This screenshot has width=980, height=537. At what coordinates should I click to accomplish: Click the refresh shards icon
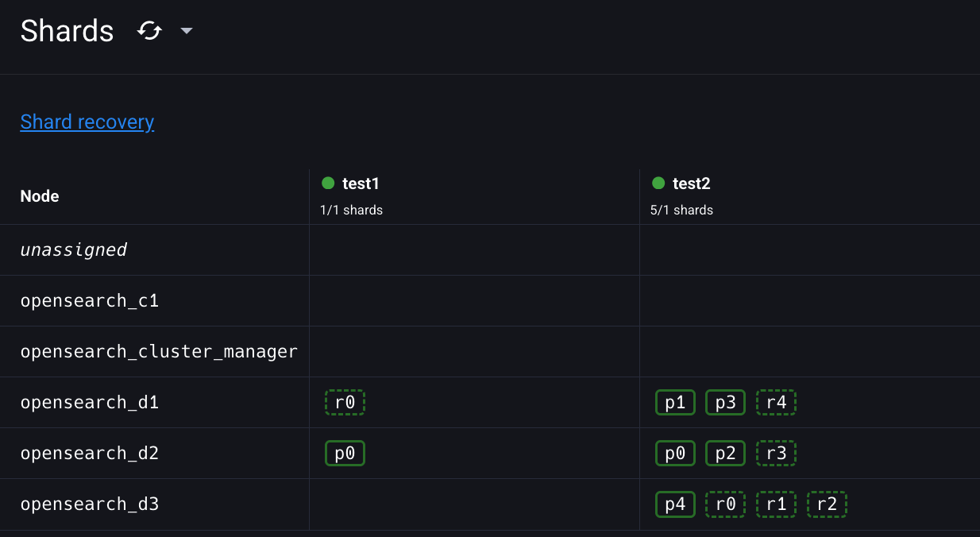[x=149, y=31]
